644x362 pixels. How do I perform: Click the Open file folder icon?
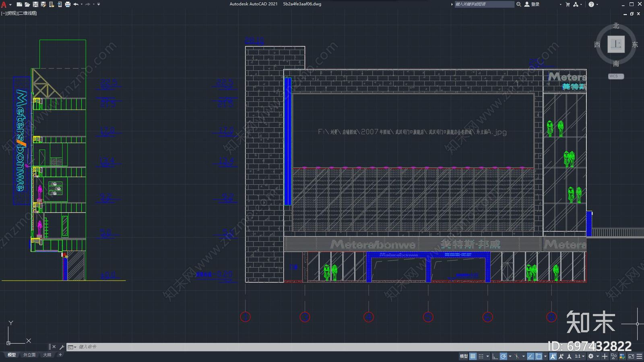coord(27,4)
